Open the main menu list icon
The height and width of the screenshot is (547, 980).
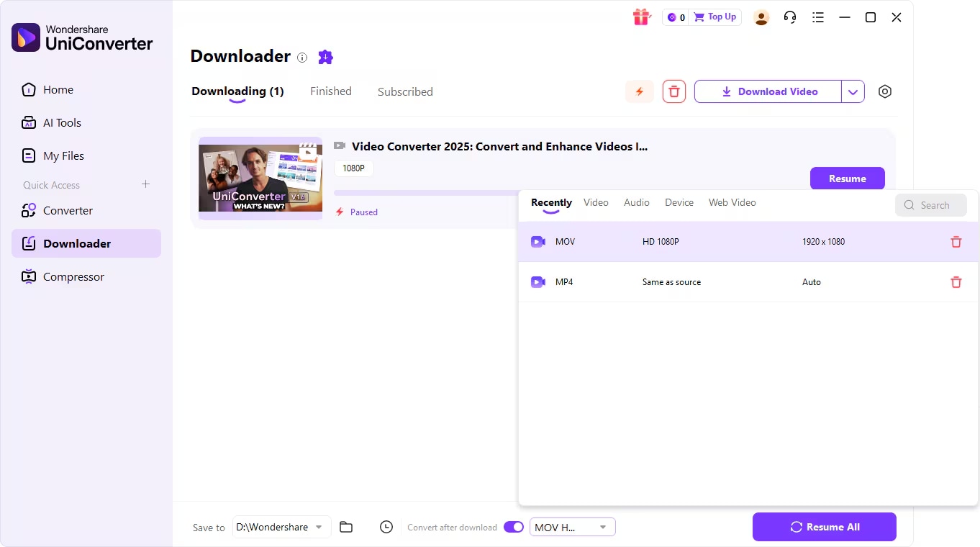pyautogui.click(x=818, y=17)
